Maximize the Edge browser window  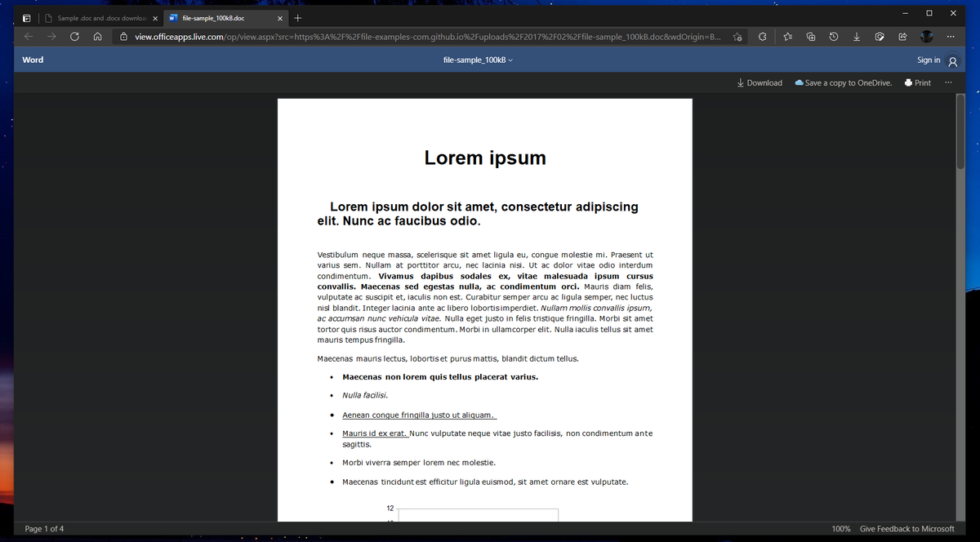(929, 13)
